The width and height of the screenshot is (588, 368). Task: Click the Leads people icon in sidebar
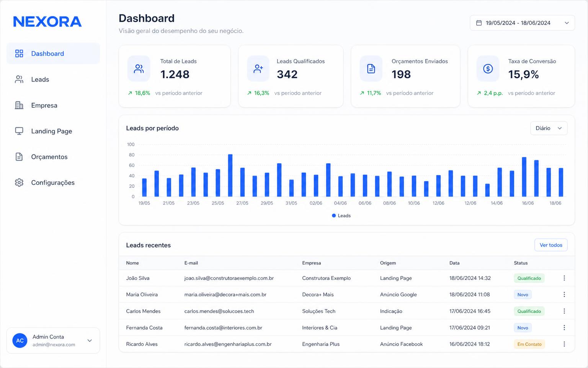[19, 79]
